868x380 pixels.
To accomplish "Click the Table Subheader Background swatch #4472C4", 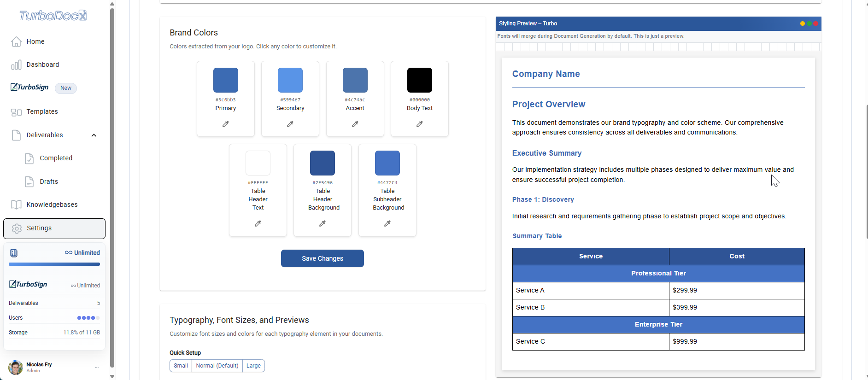I will coord(387,163).
